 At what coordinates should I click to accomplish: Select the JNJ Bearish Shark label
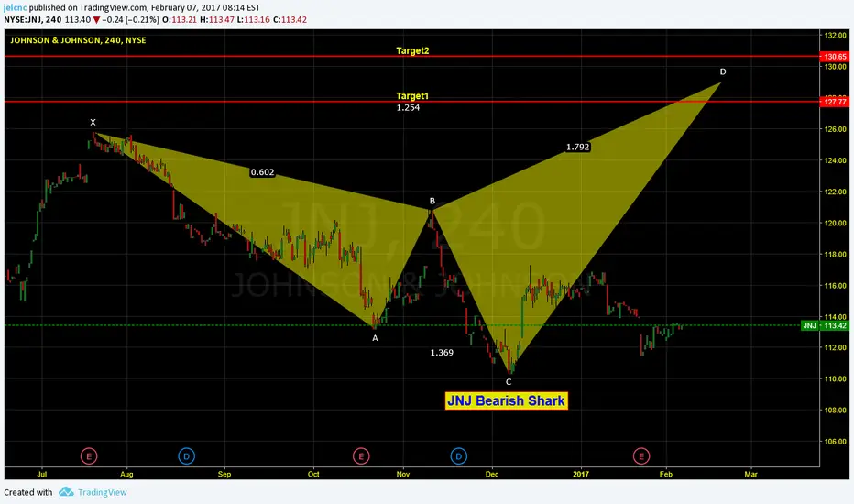(x=506, y=401)
